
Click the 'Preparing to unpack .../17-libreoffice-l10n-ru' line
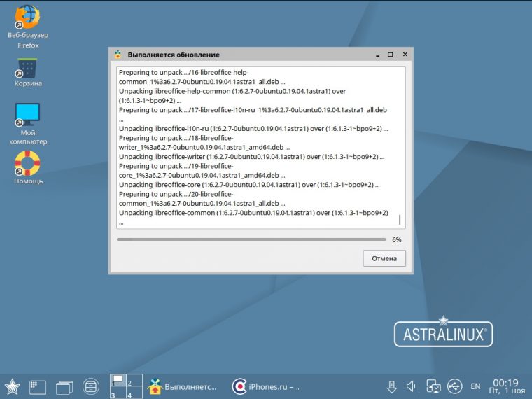(x=253, y=114)
